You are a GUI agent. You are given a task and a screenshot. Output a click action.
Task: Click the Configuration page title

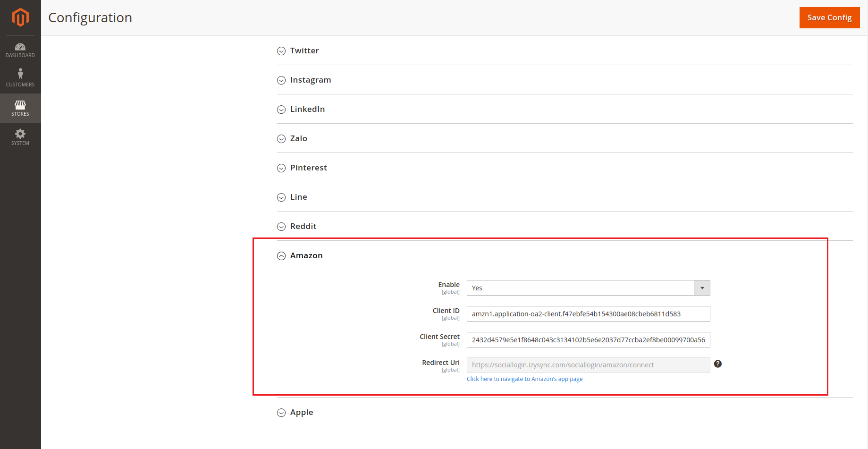pos(90,17)
